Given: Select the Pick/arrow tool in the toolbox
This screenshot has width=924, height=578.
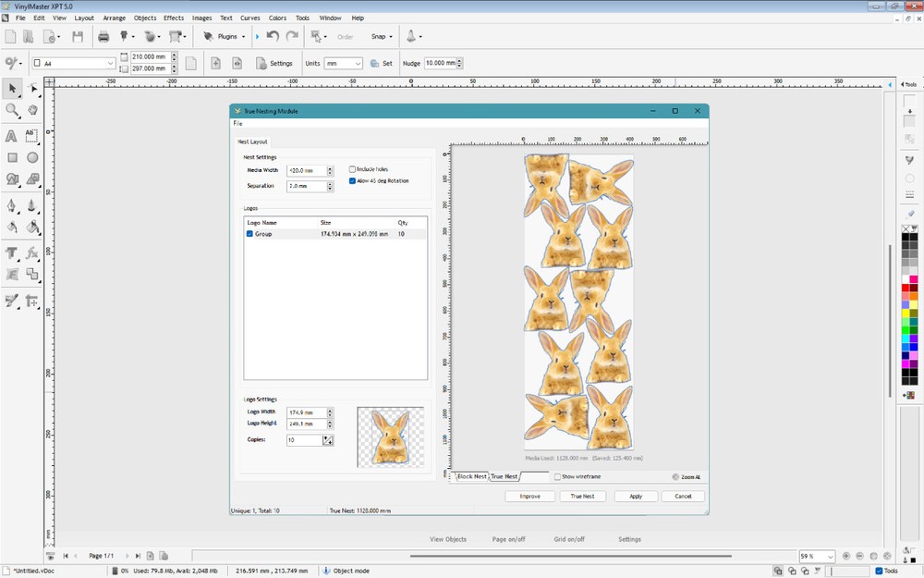Looking at the screenshot, I should coord(11,90).
